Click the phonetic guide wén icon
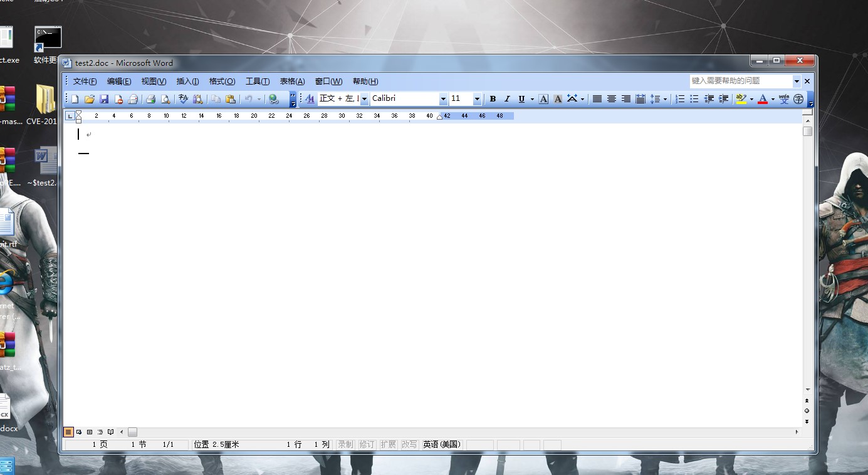This screenshot has width=868, height=475. (783, 99)
